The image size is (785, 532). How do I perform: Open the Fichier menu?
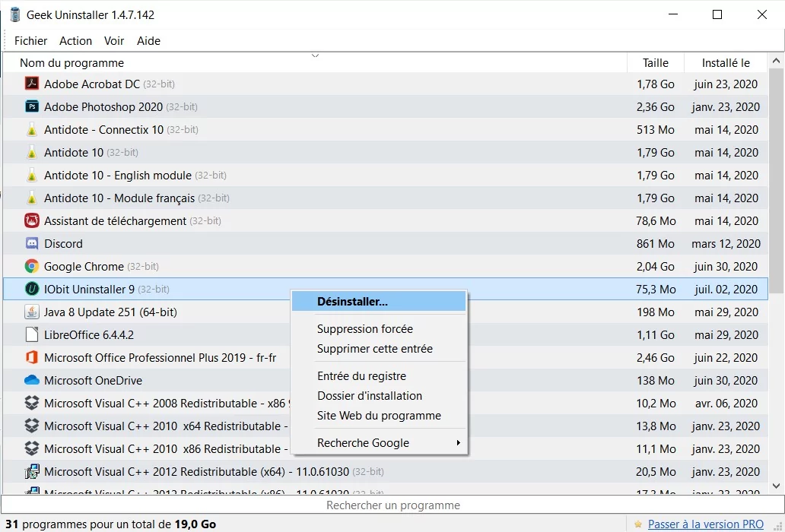pos(31,41)
